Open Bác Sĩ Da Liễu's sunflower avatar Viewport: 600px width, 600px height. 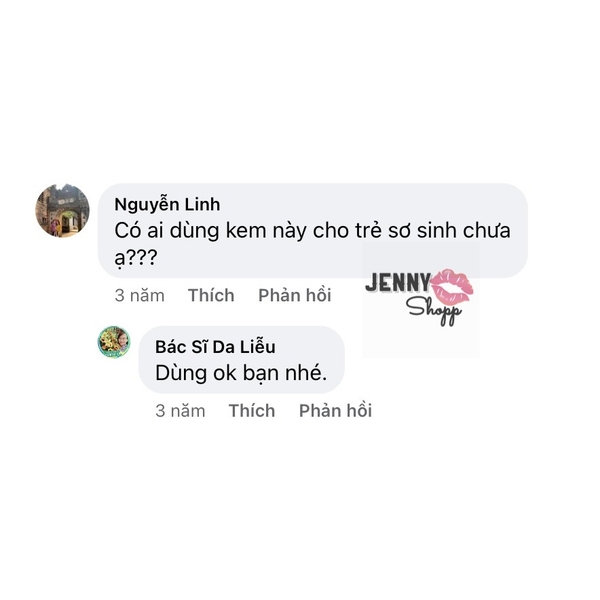114,342
